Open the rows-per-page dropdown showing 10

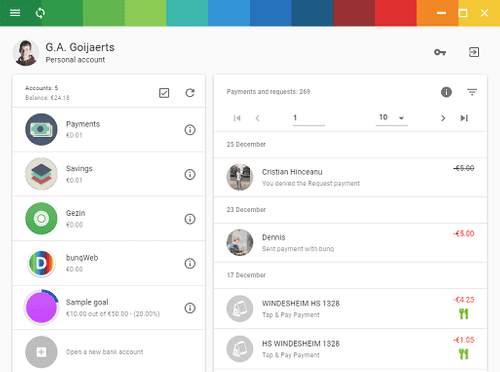pos(392,118)
